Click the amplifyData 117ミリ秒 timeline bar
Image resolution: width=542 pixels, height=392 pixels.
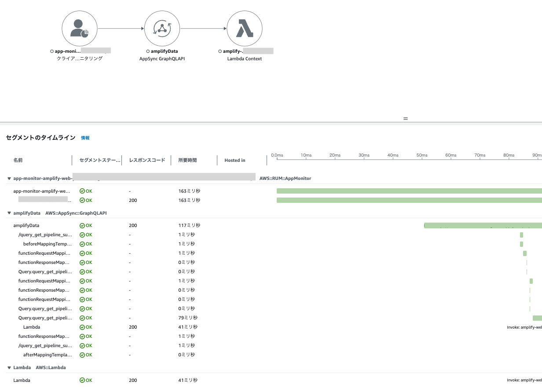coord(483,225)
